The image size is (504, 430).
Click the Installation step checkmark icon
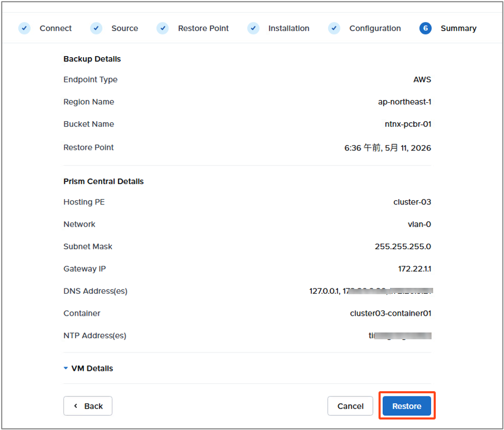[x=253, y=28]
